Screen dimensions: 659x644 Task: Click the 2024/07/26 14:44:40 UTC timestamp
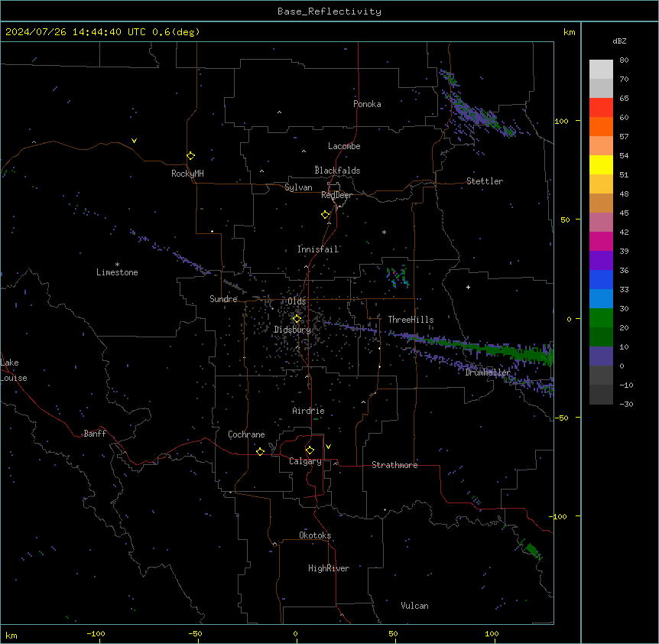pos(76,32)
